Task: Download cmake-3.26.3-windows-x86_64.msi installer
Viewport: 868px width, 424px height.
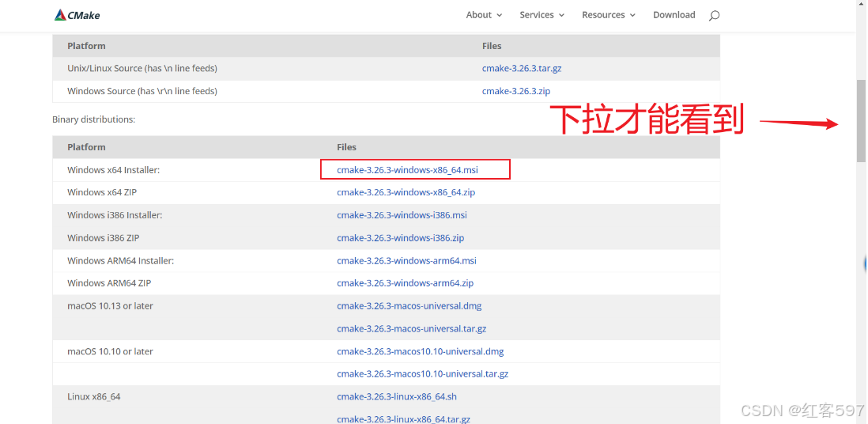Action: (x=407, y=170)
